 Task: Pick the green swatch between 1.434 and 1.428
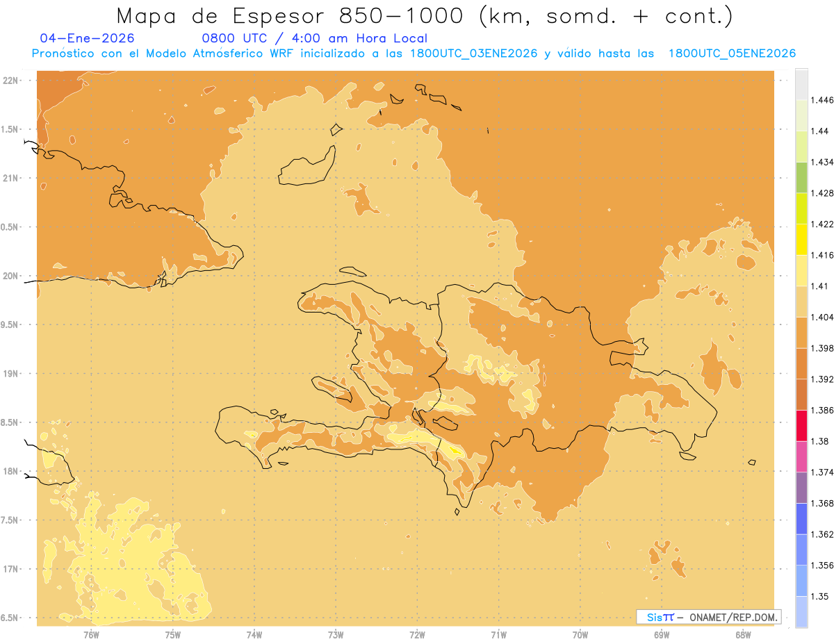pyautogui.click(x=801, y=177)
